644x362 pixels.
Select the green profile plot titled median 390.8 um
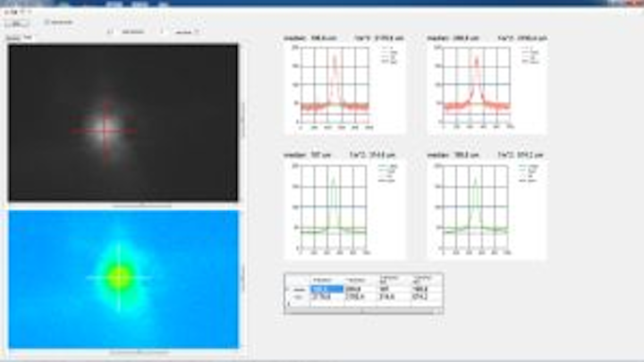coord(487,209)
